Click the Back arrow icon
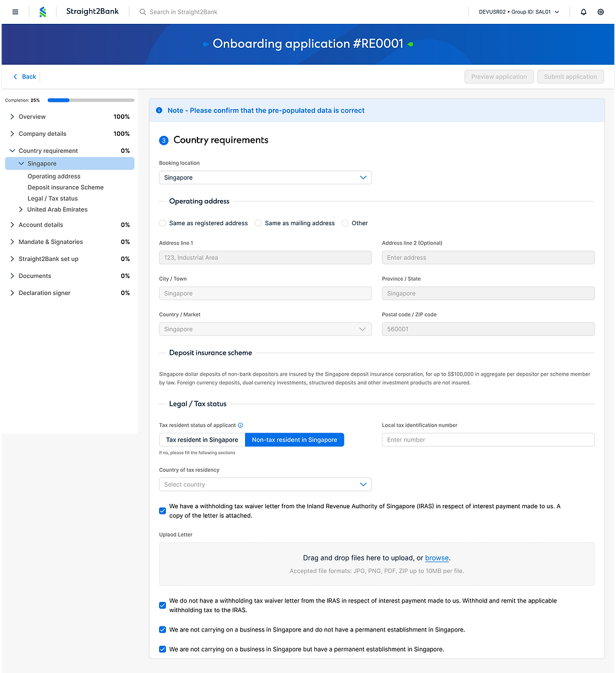 16,77
